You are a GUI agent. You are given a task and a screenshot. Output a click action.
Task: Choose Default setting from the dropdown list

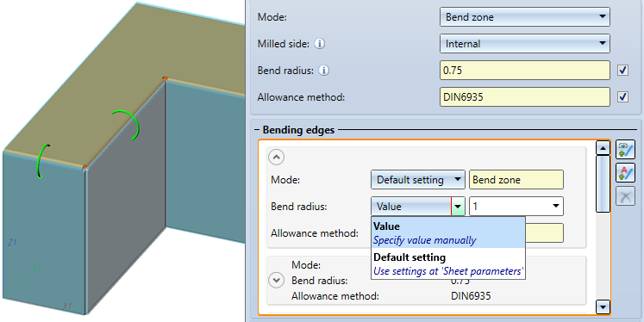(x=448, y=263)
